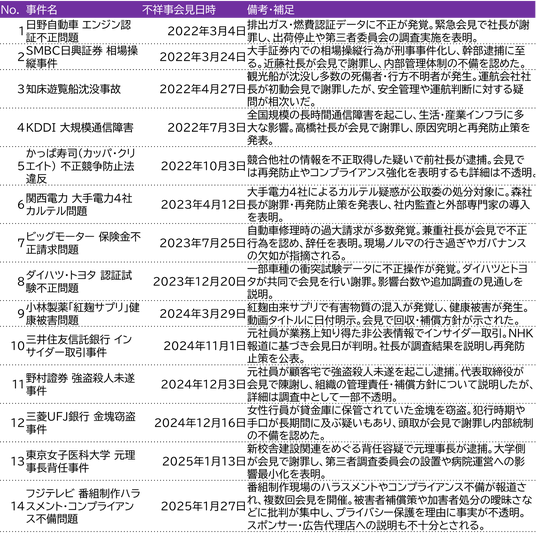Click the date 2022年10月3日

[203, 166]
